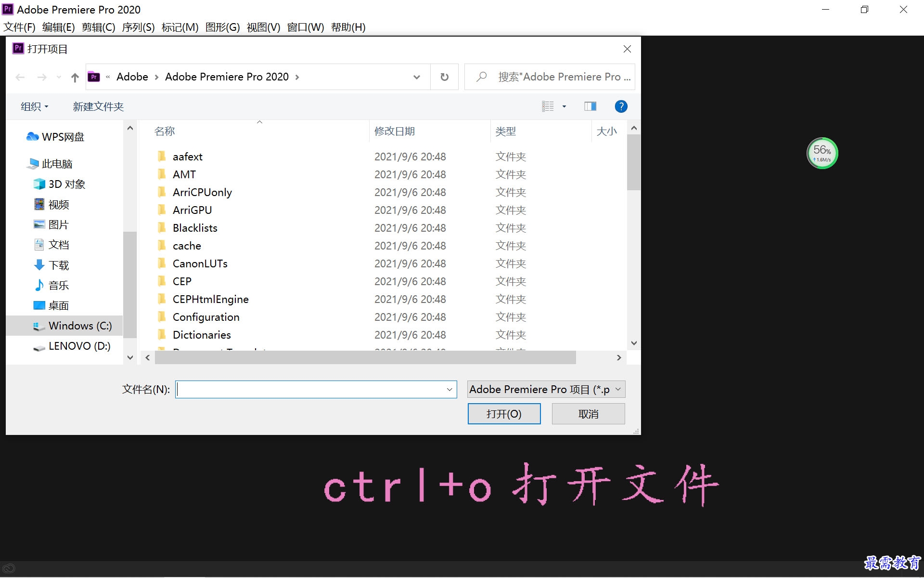The image size is (924, 578).
Task: Click the CEP folder icon
Action: point(162,281)
